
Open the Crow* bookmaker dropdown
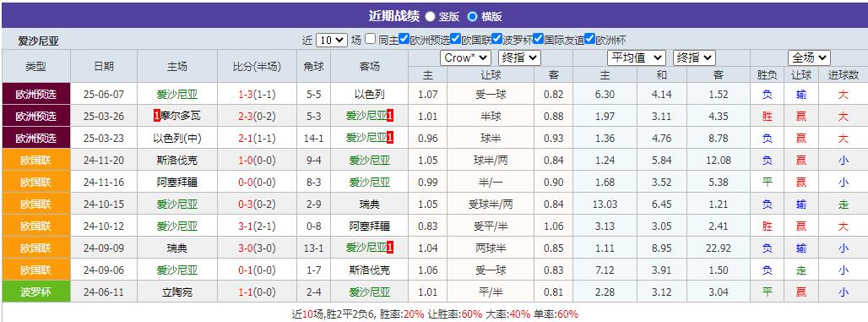click(x=466, y=57)
